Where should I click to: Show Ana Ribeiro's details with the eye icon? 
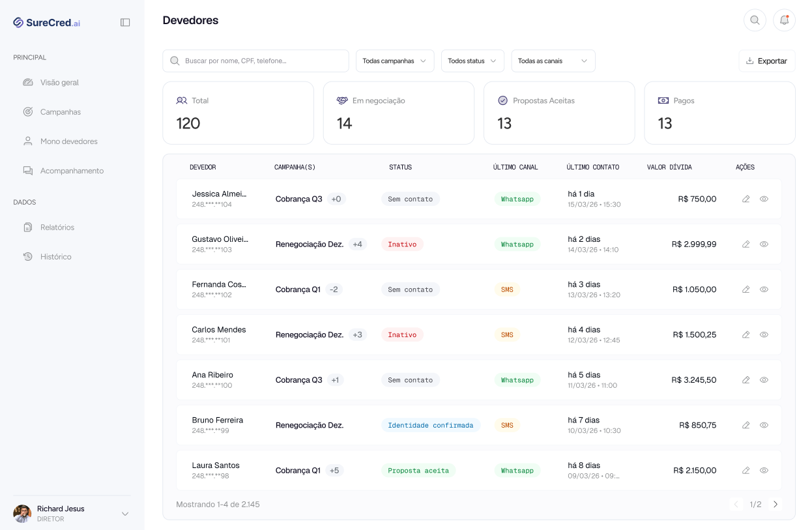pos(764,379)
